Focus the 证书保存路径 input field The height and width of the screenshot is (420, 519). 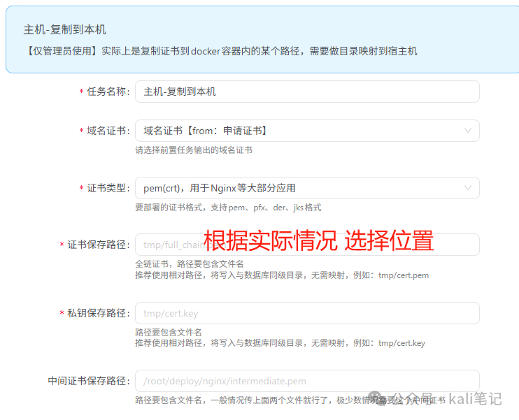pyautogui.click(x=307, y=245)
